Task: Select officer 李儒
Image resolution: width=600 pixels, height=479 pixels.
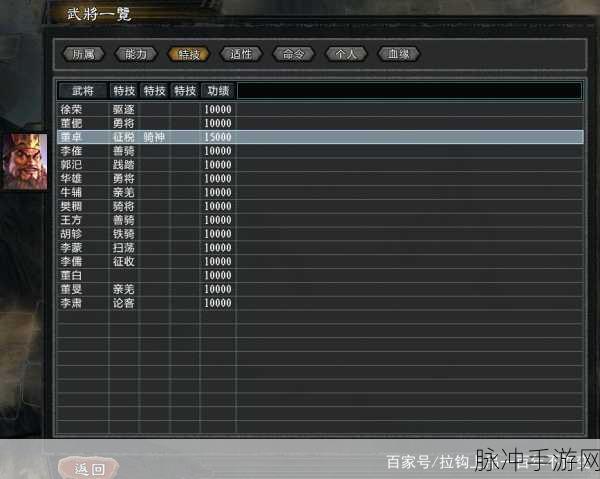Action: 71,261
